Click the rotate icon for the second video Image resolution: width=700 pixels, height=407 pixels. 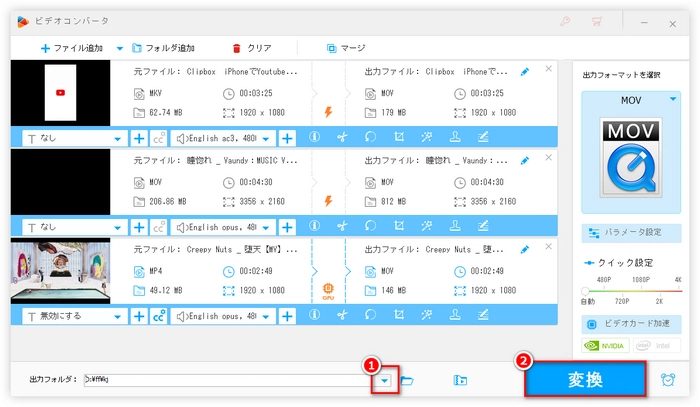coord(369,227)
